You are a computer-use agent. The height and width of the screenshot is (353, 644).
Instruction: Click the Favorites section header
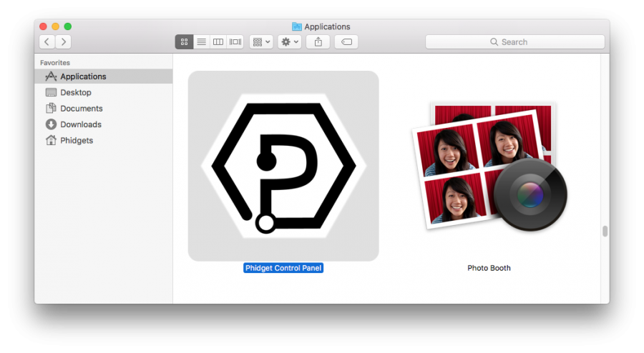click(x=55, y=63)
